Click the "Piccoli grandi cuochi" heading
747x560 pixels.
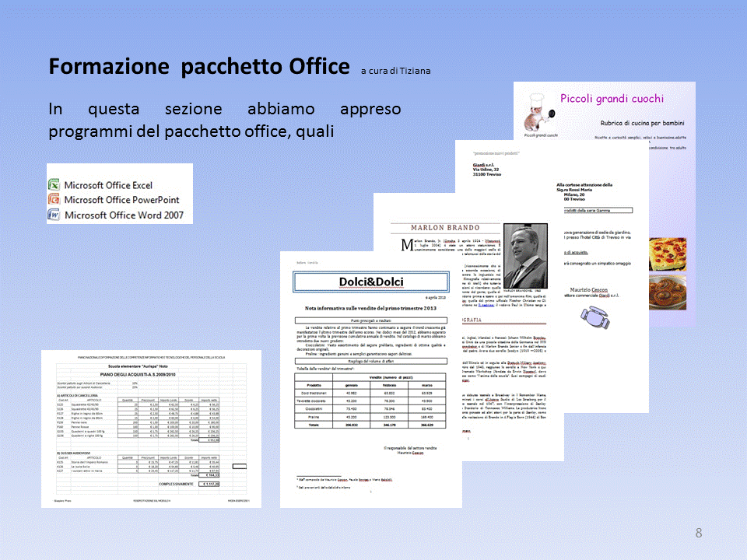612,99
